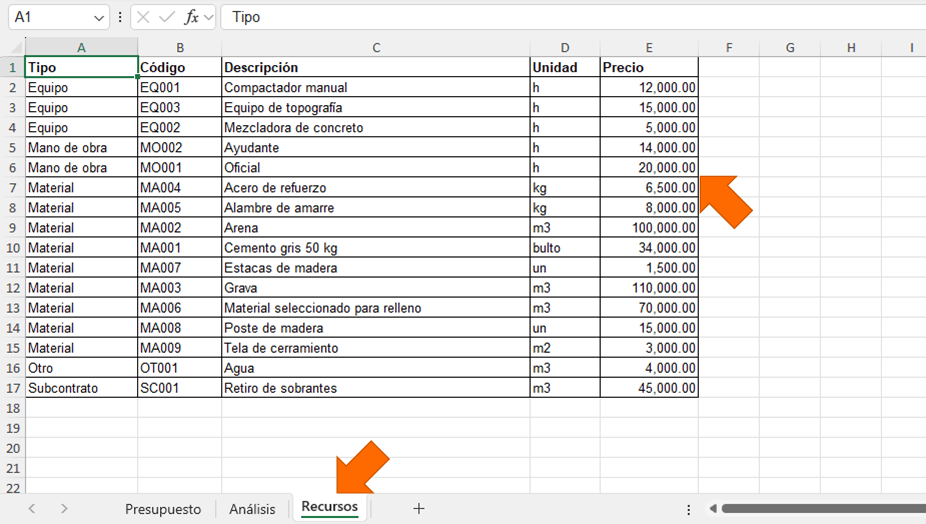Image resolution: width=926 pixels, height=524 pixels.
Task: Click cell Alambre de amarre
Action: tap(376, 208)
